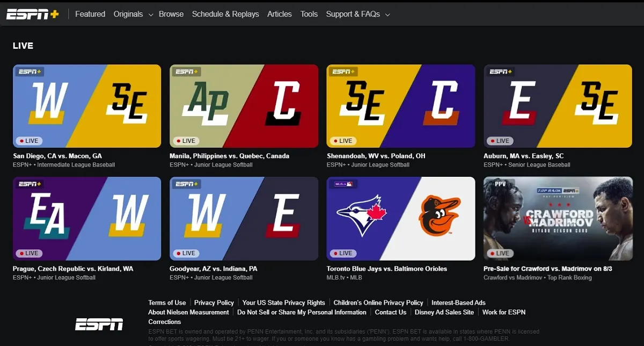This screenshot has height=346, width=644.
Task: Open Disney Ad Sales Site link
Action: click(444, 312)
